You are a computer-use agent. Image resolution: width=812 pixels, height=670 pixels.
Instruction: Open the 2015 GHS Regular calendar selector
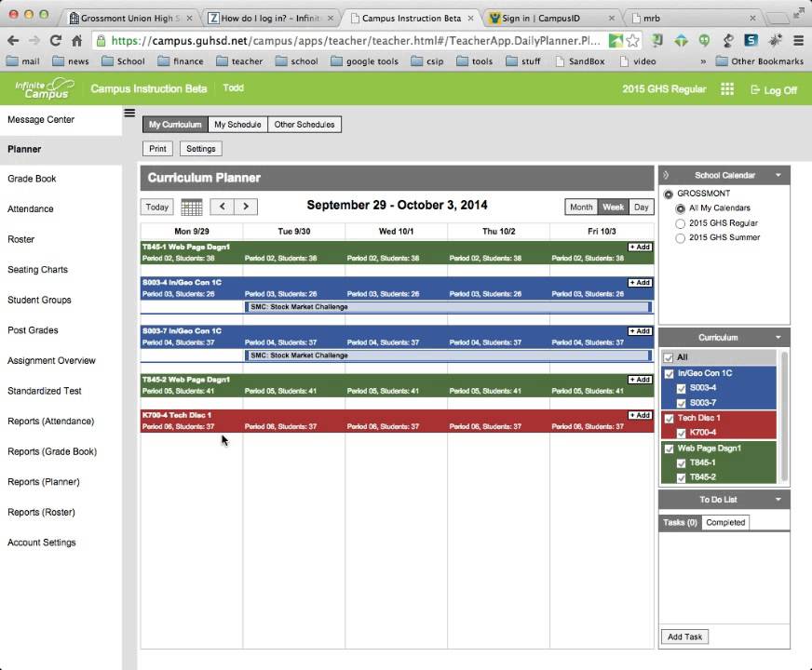click(664, 89)
